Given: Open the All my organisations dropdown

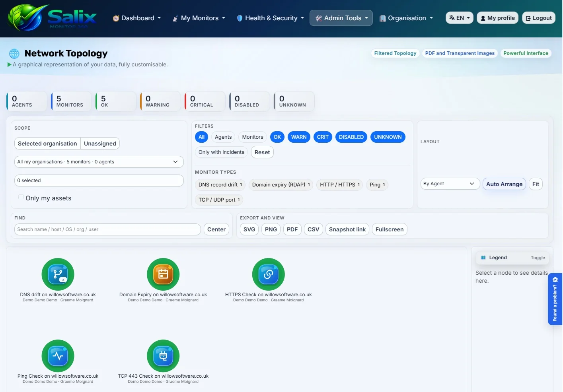Looking at the screenshot, I should click(99, 162).
